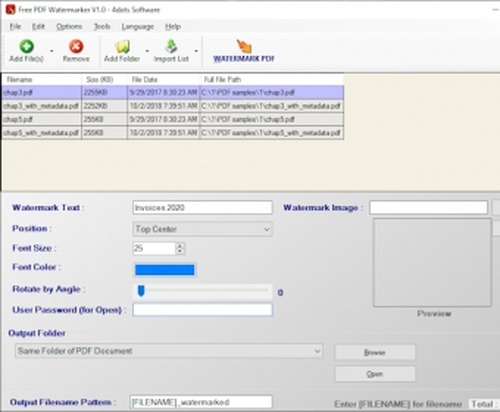
Task: Open the arrow next to Import List
Action: click(x=196, y=51)
